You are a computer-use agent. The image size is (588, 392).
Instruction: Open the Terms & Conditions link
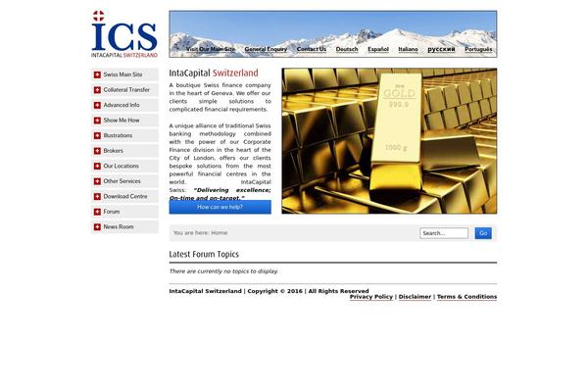(466, 297)
